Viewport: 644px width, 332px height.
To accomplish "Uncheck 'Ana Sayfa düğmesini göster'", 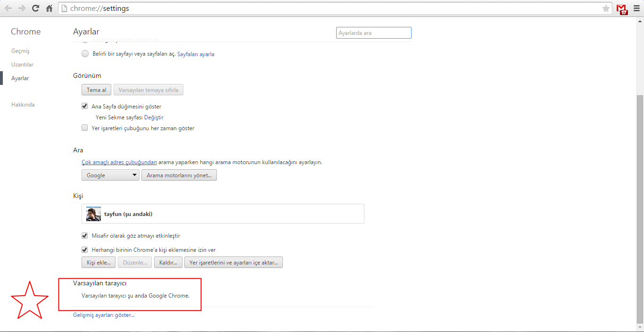I will [x=85, y=106].
